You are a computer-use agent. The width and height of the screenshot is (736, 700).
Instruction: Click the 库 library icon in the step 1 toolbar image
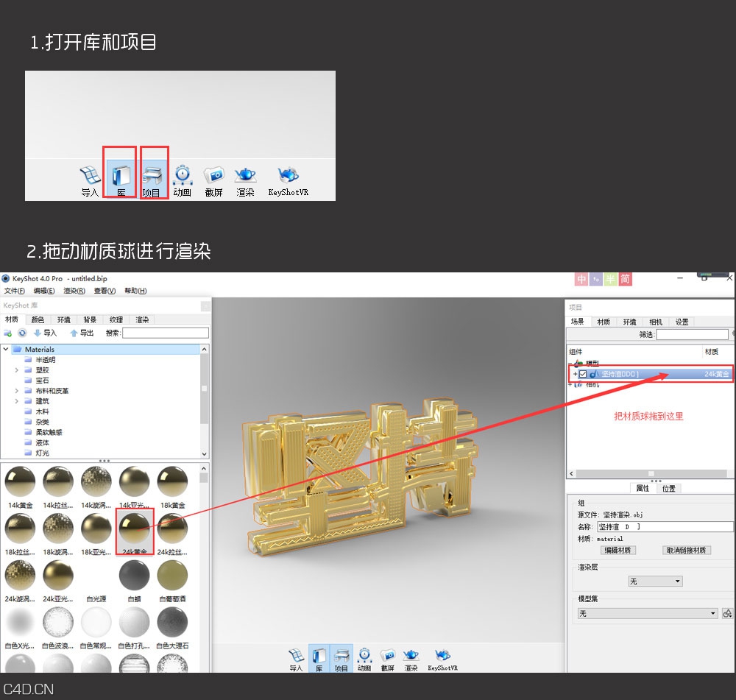click(x=121, y=176)
